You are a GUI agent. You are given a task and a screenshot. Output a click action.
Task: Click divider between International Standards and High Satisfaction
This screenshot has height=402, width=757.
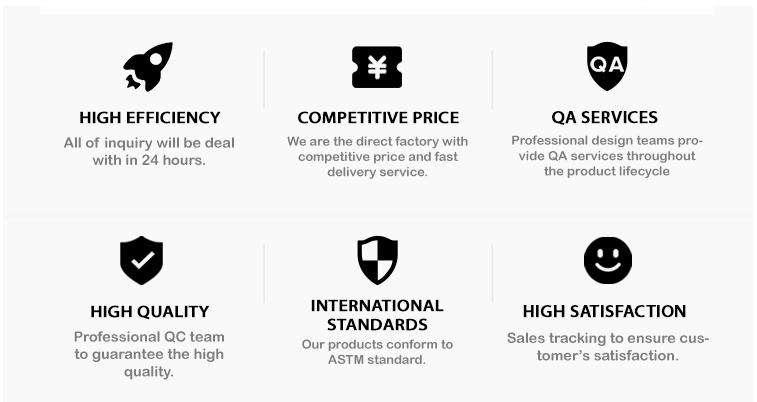[x=492, y=274]
